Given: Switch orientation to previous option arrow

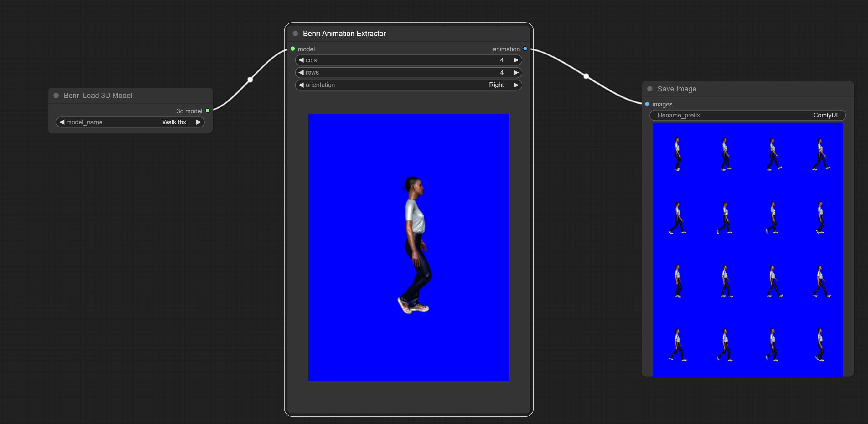Looking at the screenshot, I should click(301, 85).
